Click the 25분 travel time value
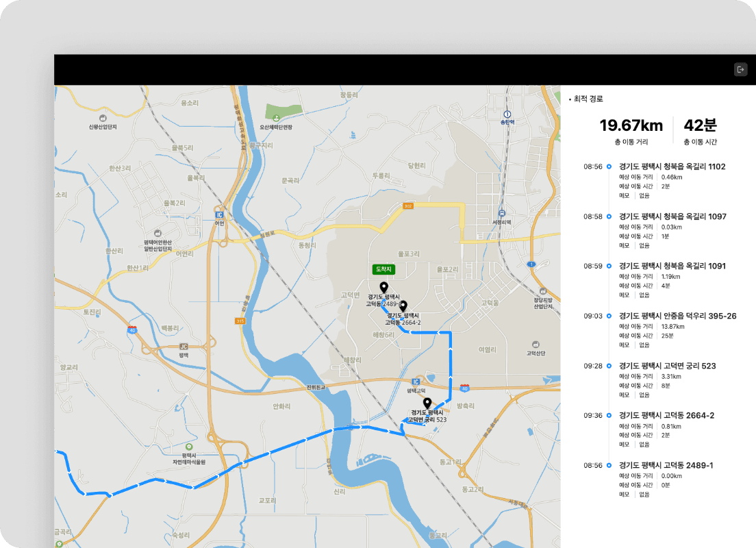756x548 pixels. pyautogui.click(x=667, y=336)
